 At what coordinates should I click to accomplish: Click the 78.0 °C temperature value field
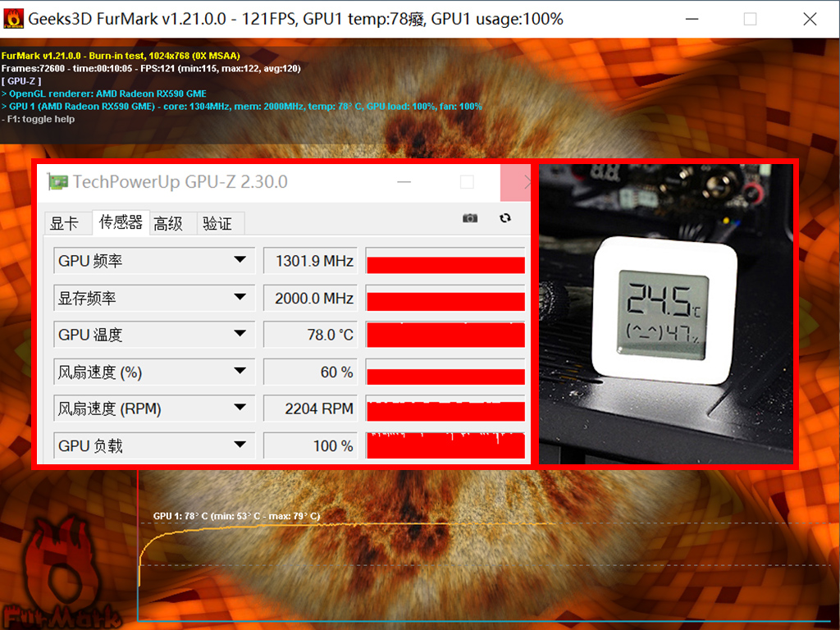[309, 334]
